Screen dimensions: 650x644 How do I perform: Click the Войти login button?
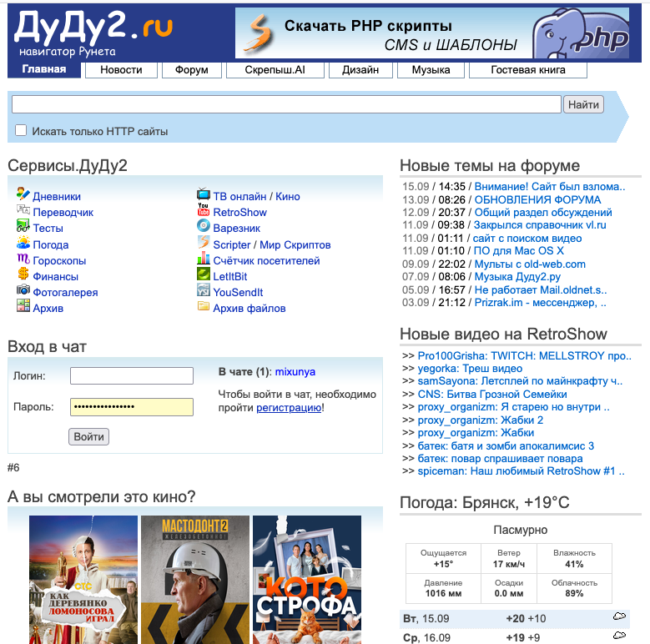click(x=88, y=437)
